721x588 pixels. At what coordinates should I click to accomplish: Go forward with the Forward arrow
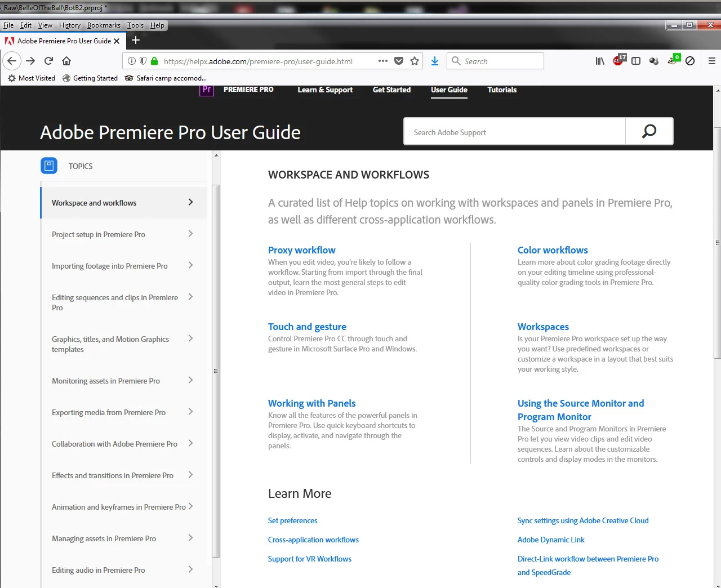(x=30, y=61)
